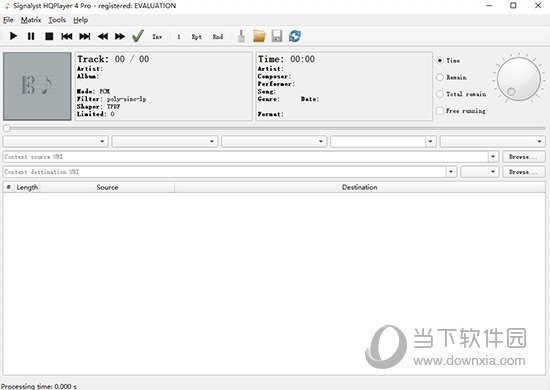Toggle the Rpt repeat button
The image size is (550, 390).
click(x=196, y=36)
